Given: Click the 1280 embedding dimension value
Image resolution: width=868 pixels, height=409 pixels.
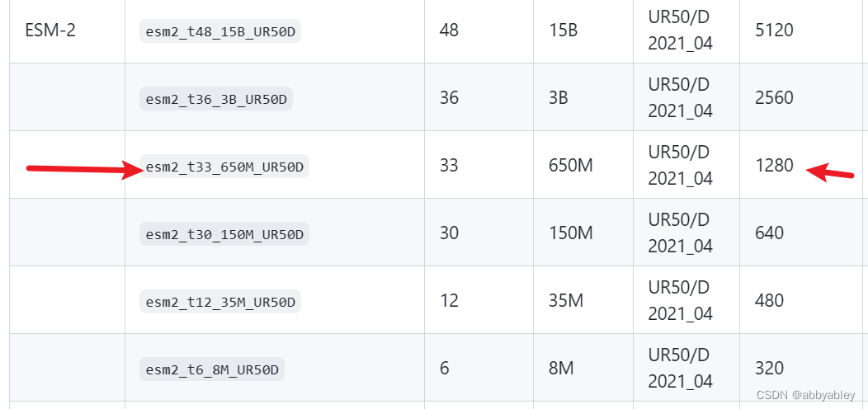Looking at the screenshot, I should pos(774,165).
